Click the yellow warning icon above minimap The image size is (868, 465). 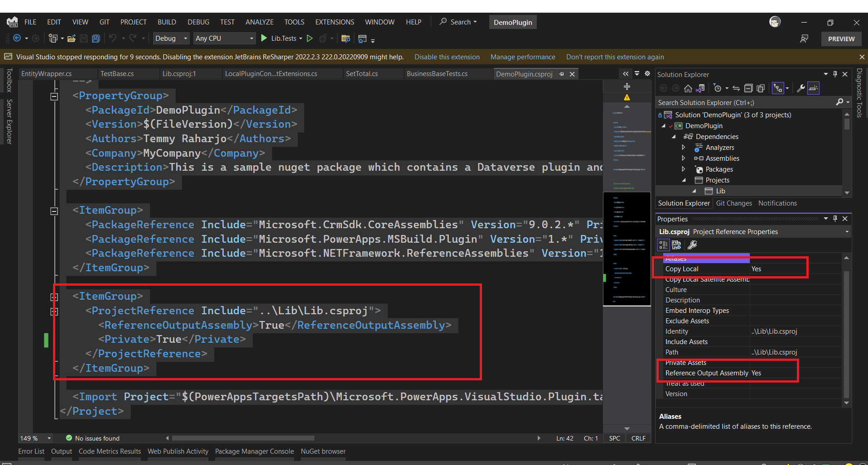click(627, 97)
